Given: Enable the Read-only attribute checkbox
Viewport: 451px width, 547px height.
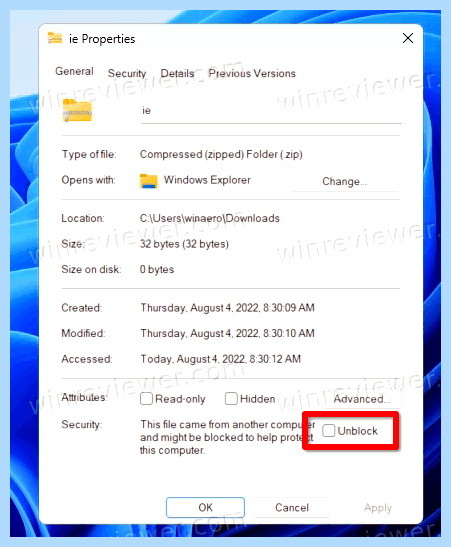Looking at the screenshot, I should pyautogui.click(x=146, y=399).
